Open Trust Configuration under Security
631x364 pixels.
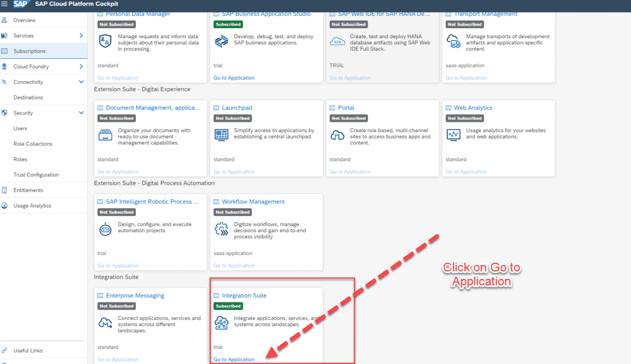tap(36, 175)
